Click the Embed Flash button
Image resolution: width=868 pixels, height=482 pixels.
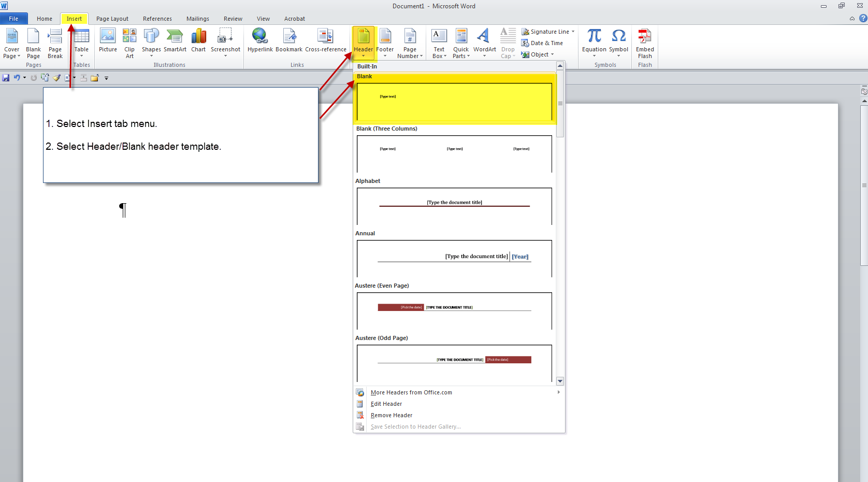point(645,44)
